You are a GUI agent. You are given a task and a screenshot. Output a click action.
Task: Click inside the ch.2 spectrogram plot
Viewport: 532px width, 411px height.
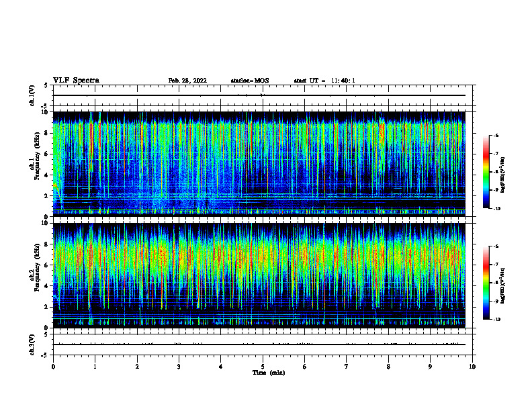click(x=259, y=275)
